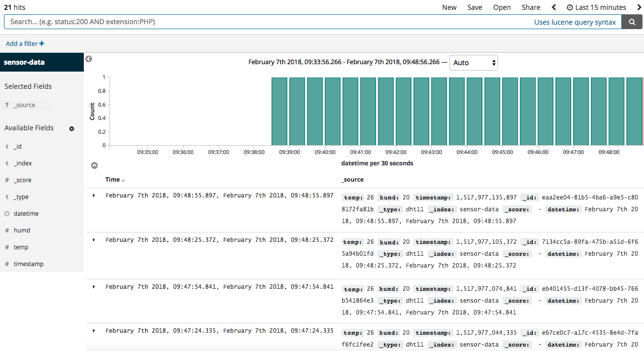This screenshot has width=644, height=351.
Task: Expand the 09:47:24.335 document row
Action: point(94,331)
